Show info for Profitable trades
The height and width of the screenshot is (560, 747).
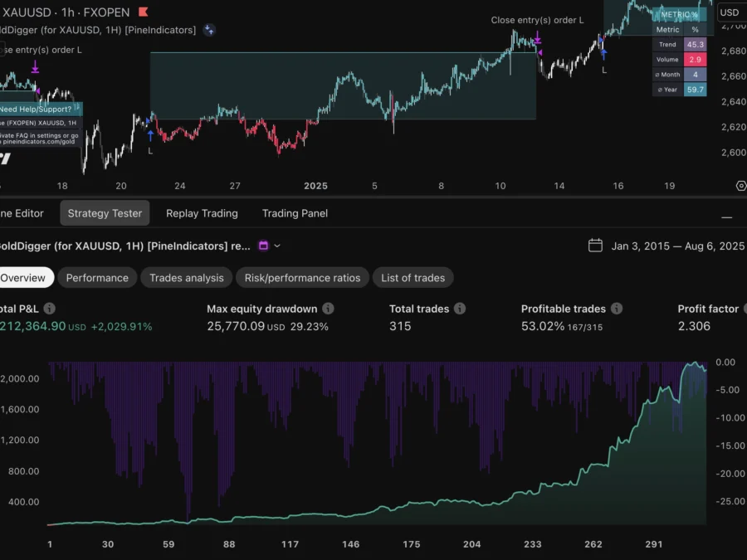[617, 309]
